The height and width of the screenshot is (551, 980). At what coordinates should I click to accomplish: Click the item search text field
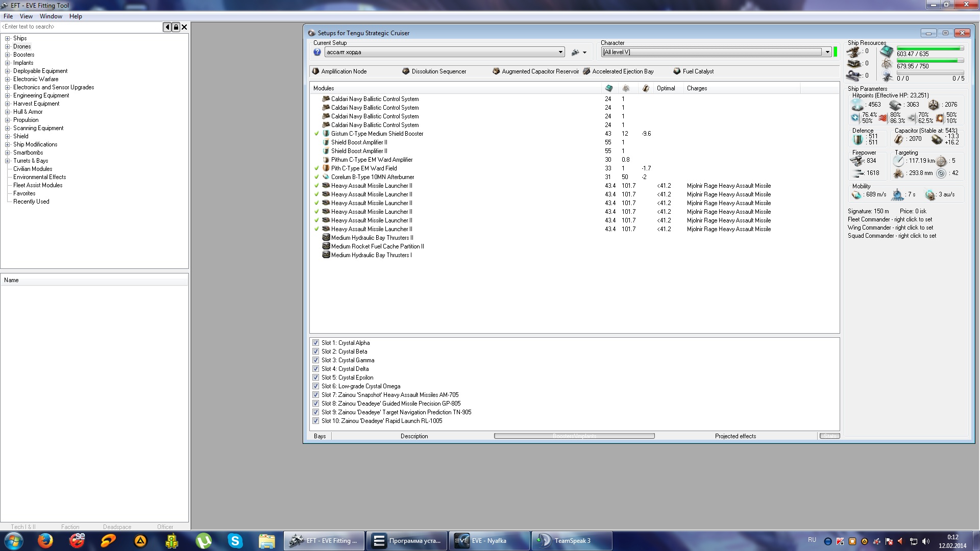[x=82, y=27]
